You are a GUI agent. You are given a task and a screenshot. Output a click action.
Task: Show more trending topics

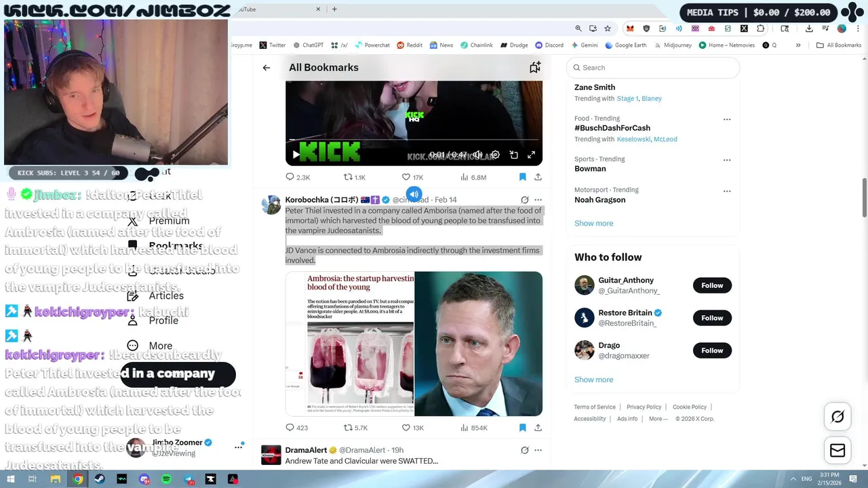593,223
